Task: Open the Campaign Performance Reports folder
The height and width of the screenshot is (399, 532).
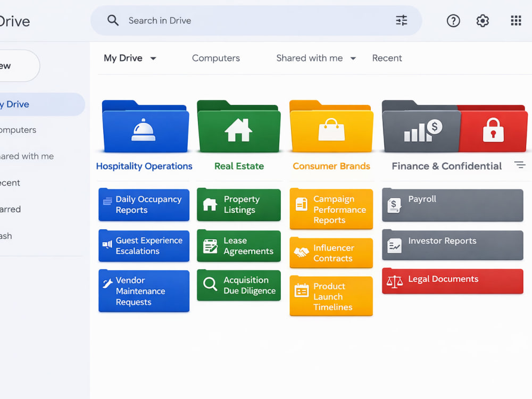Action: [x=331, y=209]
